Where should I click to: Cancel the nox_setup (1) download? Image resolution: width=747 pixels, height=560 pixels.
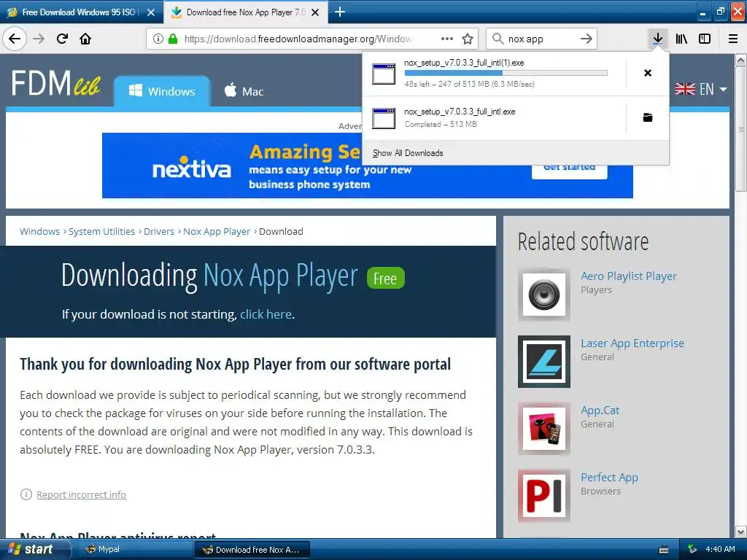pos(648,73)
